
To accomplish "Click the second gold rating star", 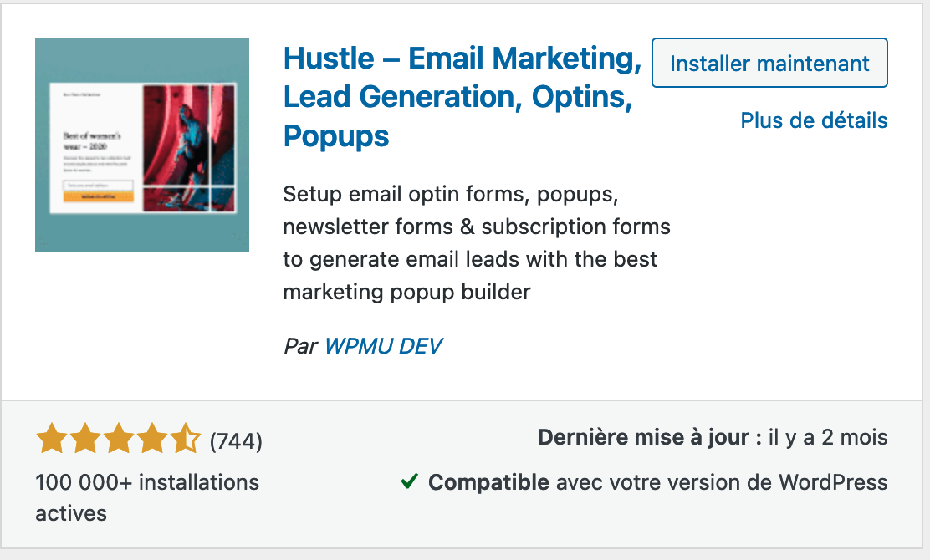I will [x=85, y=439].
